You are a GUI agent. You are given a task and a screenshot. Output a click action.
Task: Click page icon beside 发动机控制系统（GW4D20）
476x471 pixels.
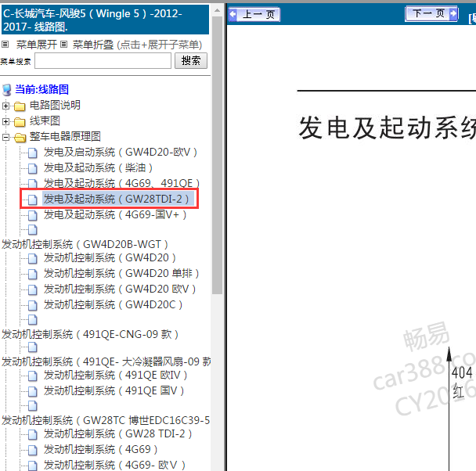tap(32, 259)
